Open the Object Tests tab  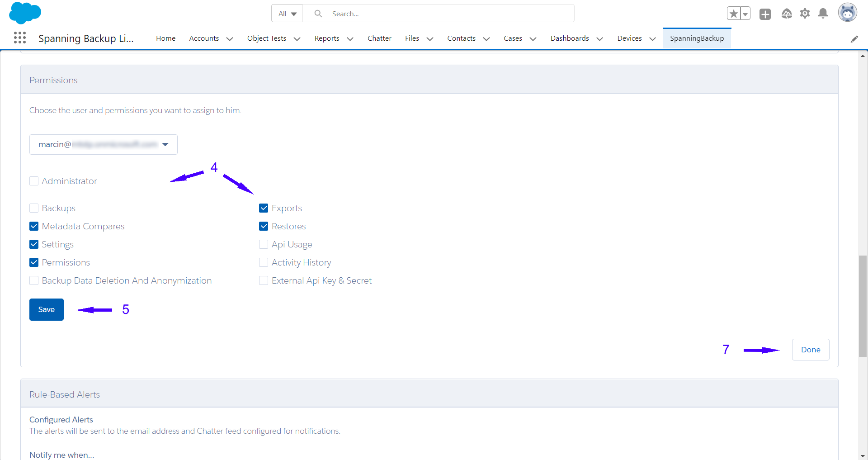coord(266,38)
